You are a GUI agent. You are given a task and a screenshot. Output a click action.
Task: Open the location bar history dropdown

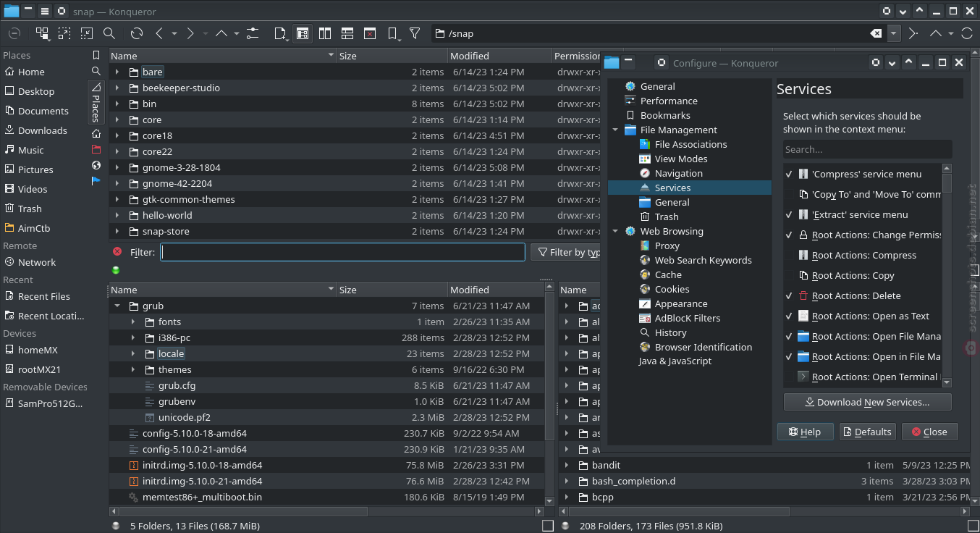pos(894,33)
